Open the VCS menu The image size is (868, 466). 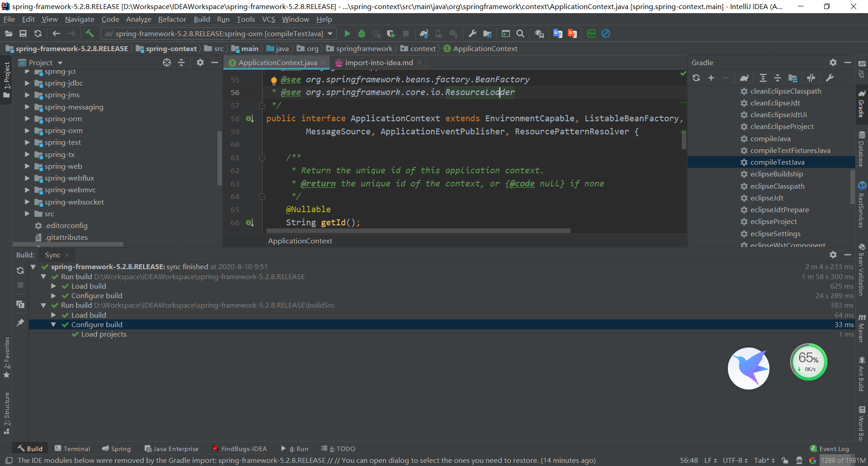point(269,19)
